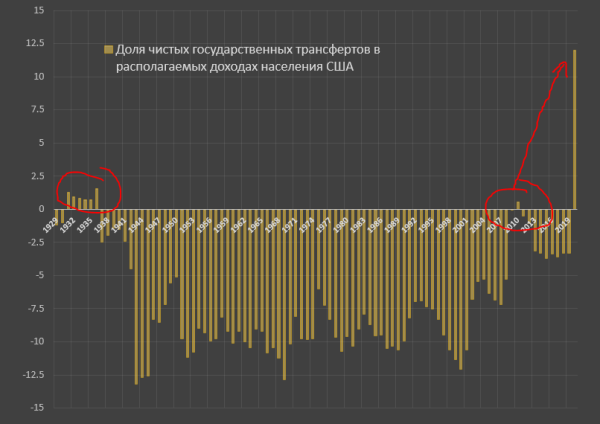This screenshot has width=600, height=424.
Task: Click the 0 y-axis label
Action: (41, 209)
